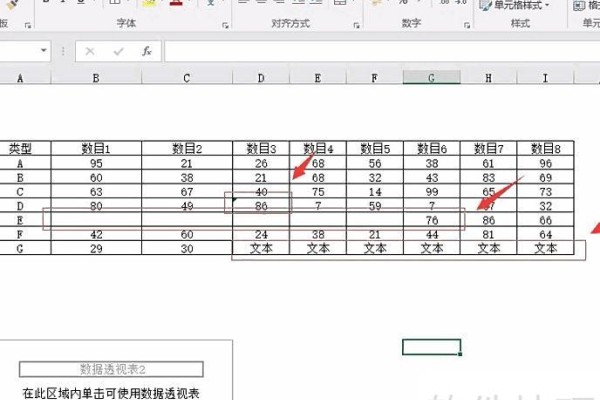Open the 数字 group dialog launcher
The image size is (600, 400).
467,25
